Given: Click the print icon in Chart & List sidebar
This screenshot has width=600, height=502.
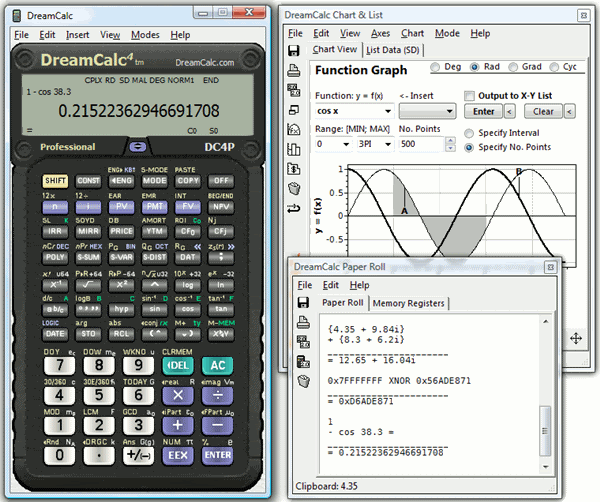Looking at the screenshot, I should pyautogui.click(x=293, y=70).
